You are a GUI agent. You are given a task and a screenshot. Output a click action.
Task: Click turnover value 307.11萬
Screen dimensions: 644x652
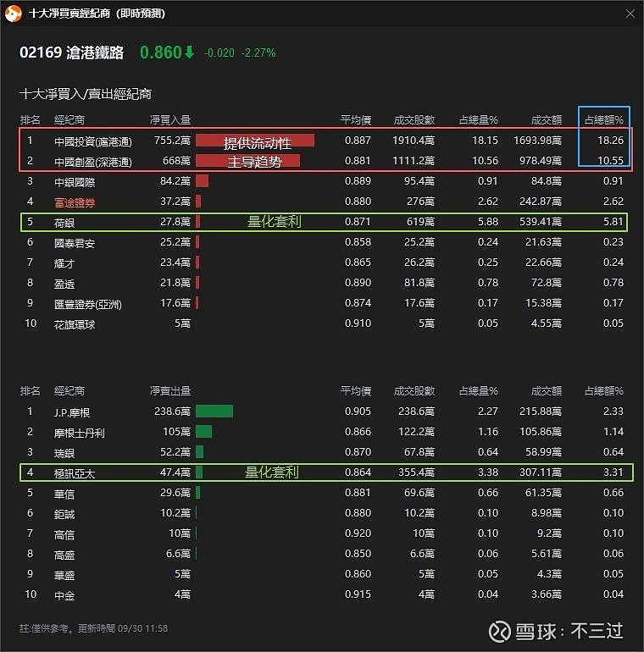point(541,472)
